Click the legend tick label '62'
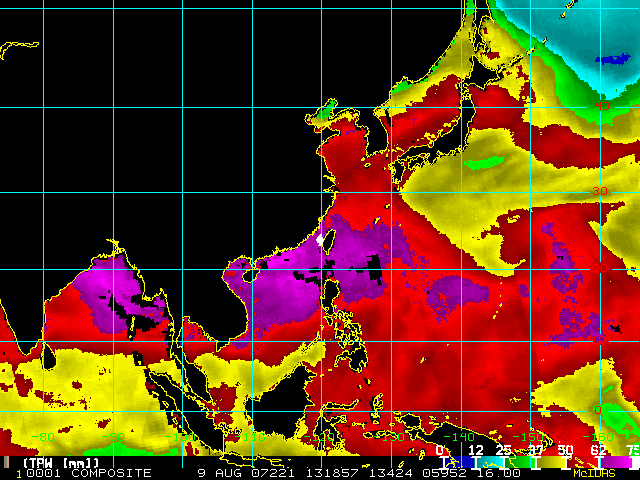640x480 pixels. click(598, 450)
